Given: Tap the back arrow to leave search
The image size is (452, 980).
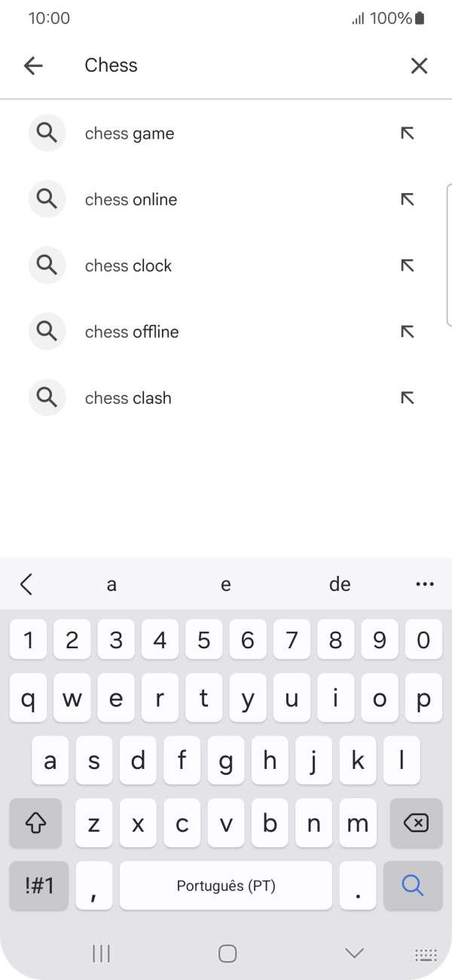Looking at the screenshot, I should point(33,66).
